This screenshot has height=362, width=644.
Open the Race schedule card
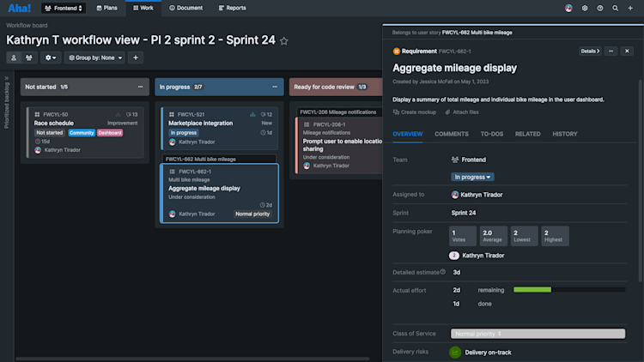(85, 132)
